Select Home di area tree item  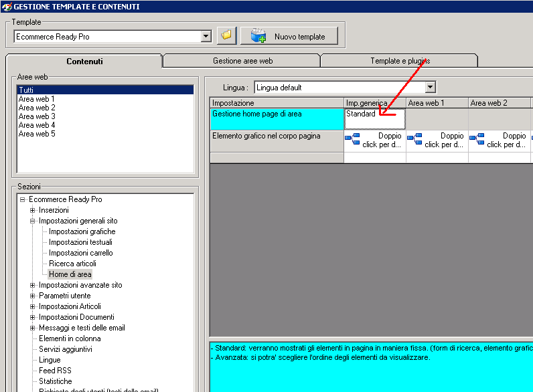coord(70,274)
